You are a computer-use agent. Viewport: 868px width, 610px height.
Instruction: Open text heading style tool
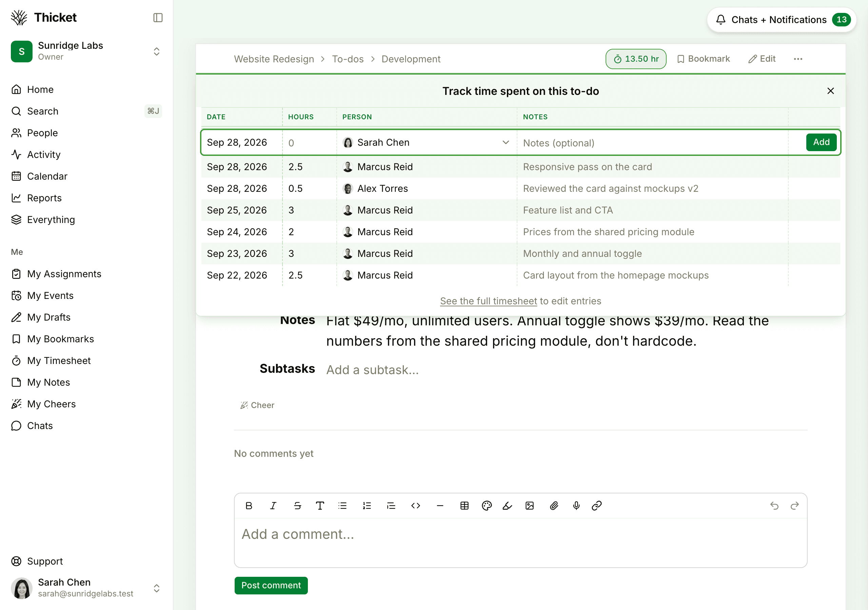(320, 506)
